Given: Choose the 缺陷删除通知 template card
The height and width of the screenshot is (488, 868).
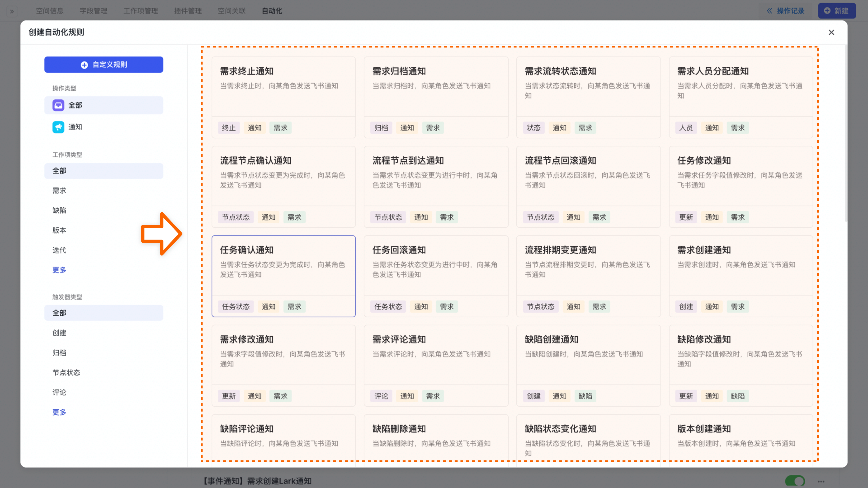Looking at the screenshot, I should [x=436, y=441].
